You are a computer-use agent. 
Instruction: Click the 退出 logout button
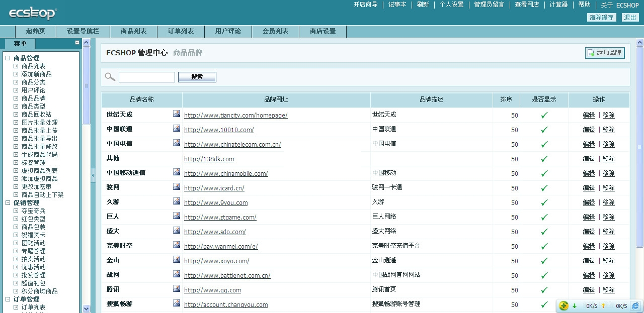pyautogui.click(x=630, y=17)
